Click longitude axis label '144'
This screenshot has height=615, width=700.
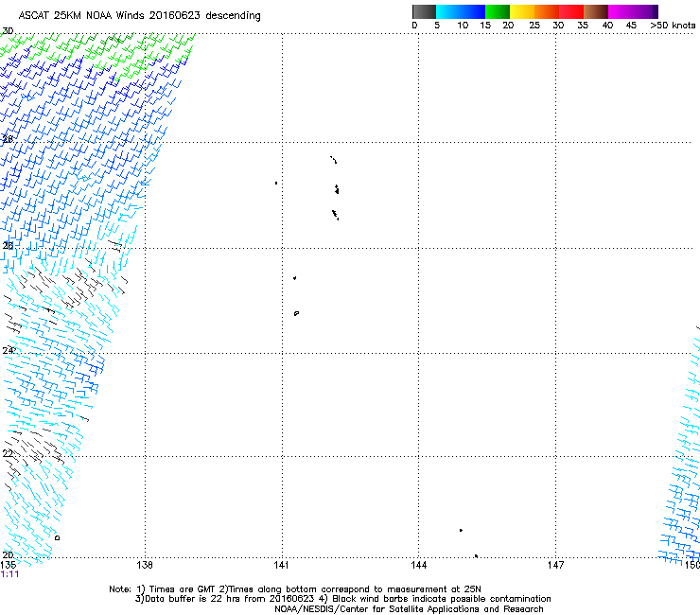419,565
